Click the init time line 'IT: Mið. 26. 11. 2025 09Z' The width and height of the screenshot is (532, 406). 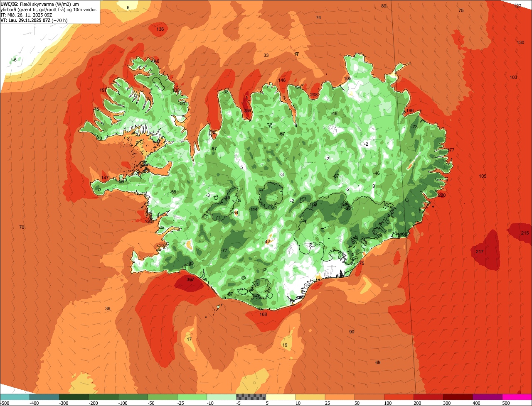pyautogui.click(x=27, y=14)
